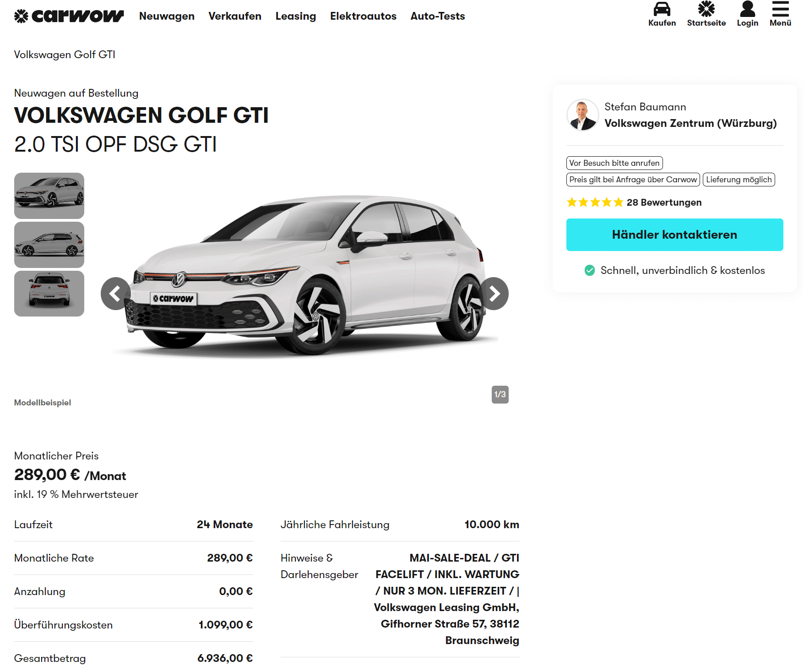
Task: Select rear-view car thumbnail
Action: [49, 294]
